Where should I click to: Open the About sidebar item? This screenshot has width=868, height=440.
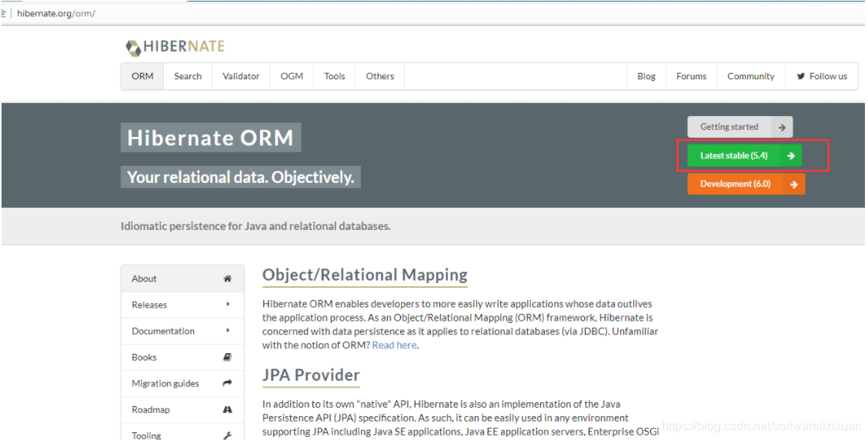[182, 278]
